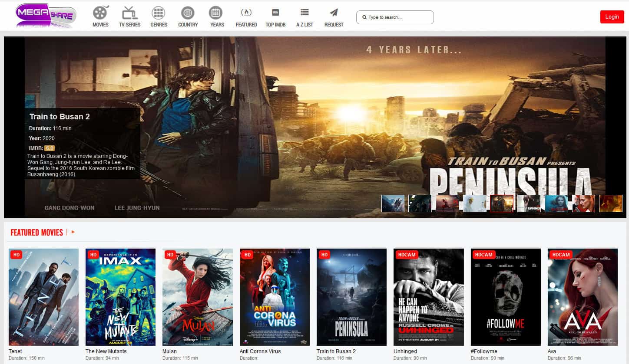Click the Movies film reel icon
The height and width of the screenshot is (364, 629).
click(100, 13)
